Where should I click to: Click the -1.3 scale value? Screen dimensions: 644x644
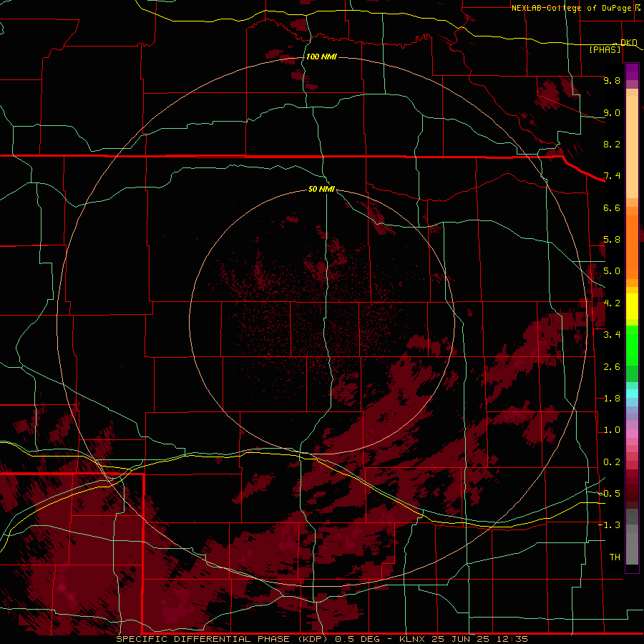tap(610, 525)
